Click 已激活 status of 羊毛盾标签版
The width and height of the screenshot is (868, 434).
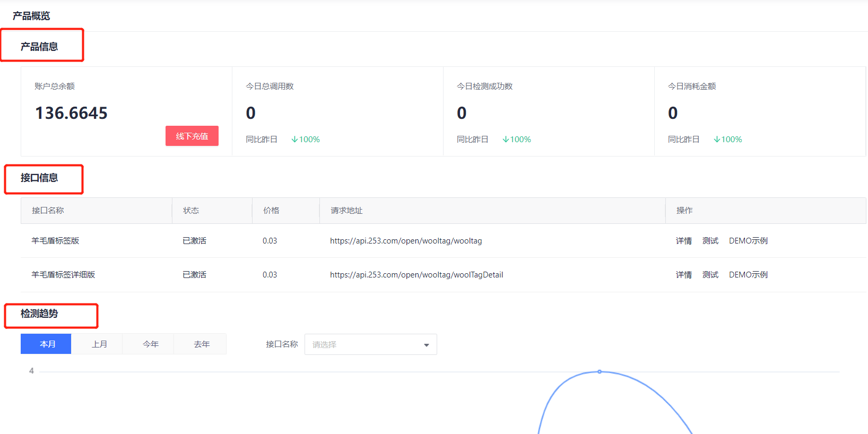[x=194, y=241]
